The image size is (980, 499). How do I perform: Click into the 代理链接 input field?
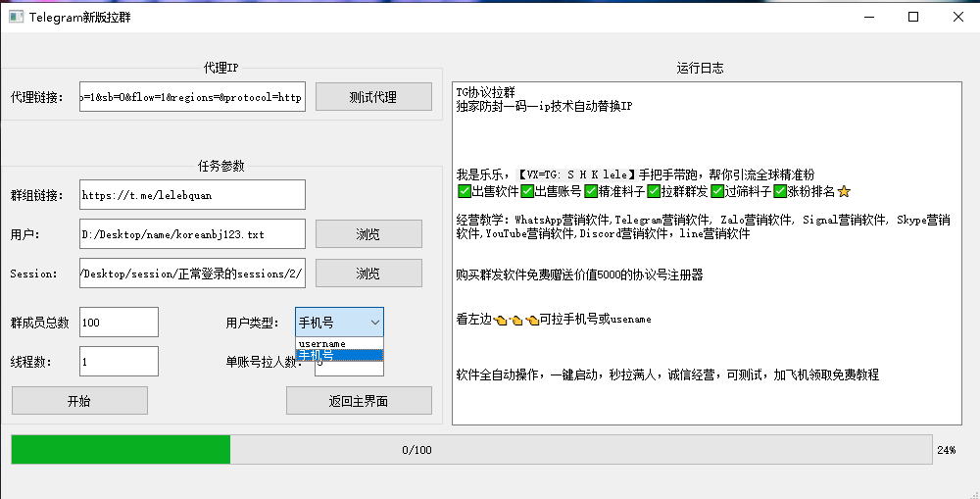192,97
